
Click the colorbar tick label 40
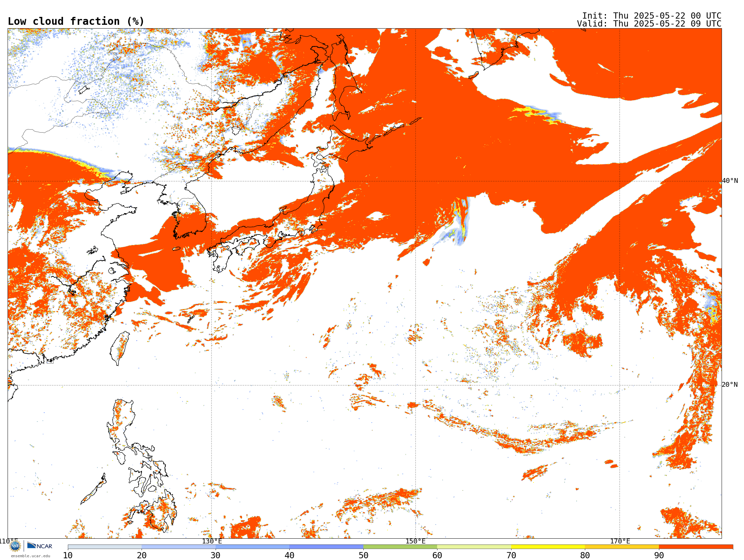click(x=289, y=556)
